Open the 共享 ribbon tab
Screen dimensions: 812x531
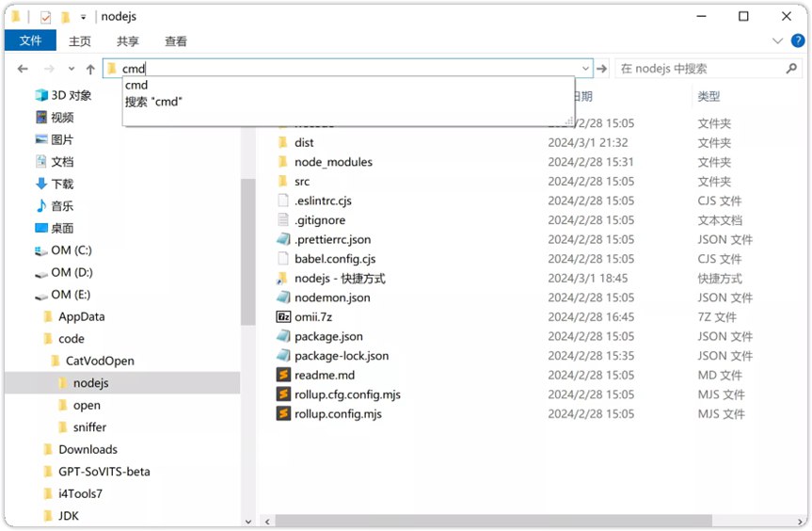click(128, 40)
